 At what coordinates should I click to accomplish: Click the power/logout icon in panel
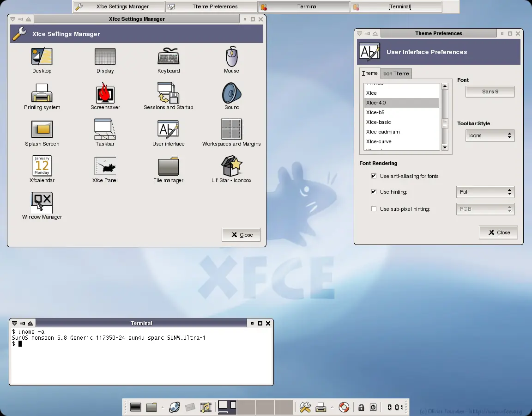click(x=373, y=408)
